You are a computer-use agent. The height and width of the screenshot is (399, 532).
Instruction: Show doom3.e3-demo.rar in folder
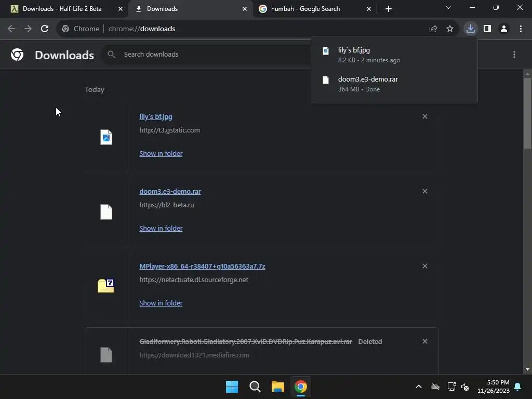tap(161, 229)
